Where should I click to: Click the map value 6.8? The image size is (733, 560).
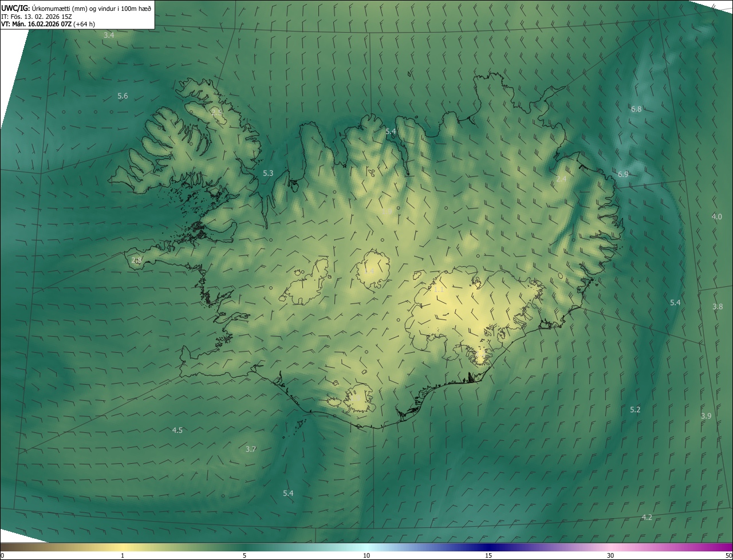[x=636, y=109]
